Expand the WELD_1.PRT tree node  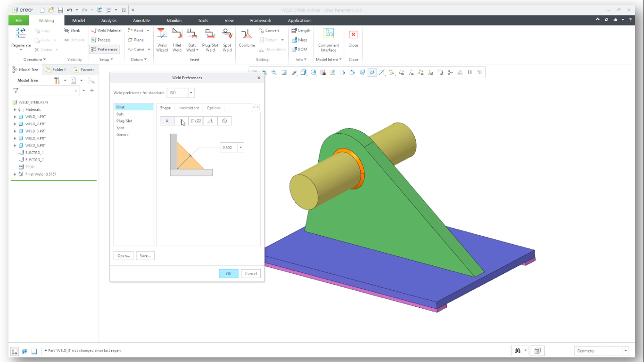pos(15,116)
